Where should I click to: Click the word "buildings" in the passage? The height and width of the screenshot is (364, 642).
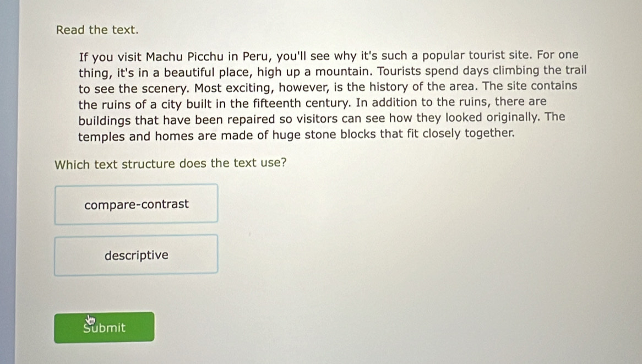(x=105, y=121)
